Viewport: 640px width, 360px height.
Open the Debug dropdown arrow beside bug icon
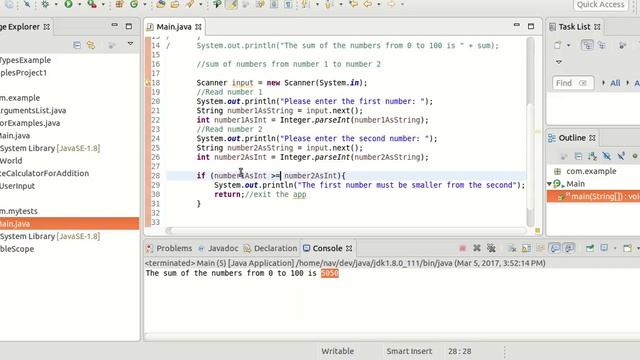click(x=56, y=4)
